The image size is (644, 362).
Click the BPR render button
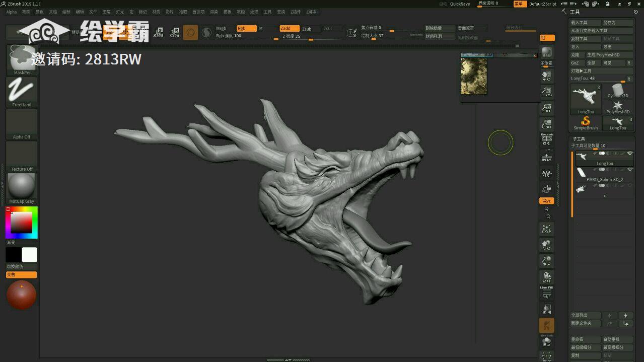[x=547, y=52]
